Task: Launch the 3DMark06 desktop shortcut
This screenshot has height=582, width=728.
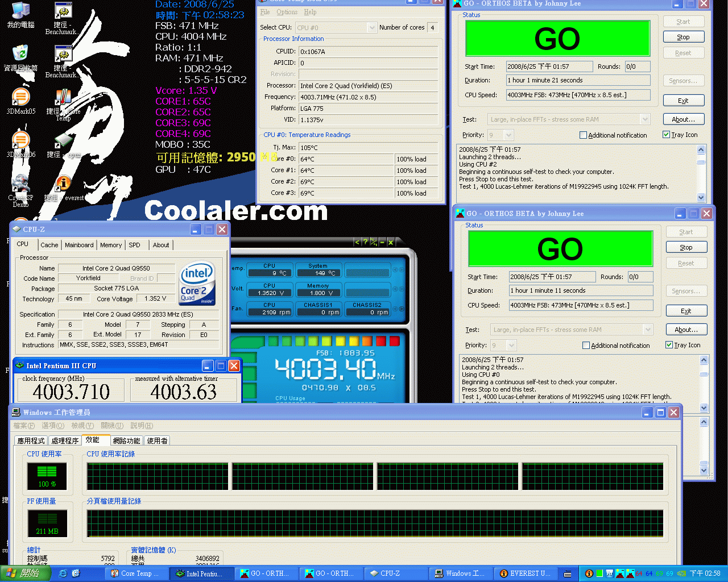Action: [20, 145]
